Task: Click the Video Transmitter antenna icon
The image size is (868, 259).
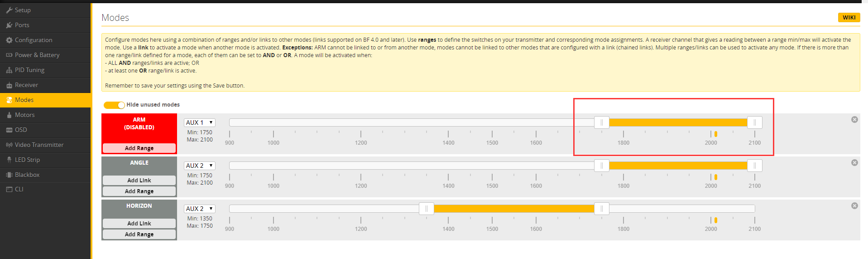Action: click(9, 145)
